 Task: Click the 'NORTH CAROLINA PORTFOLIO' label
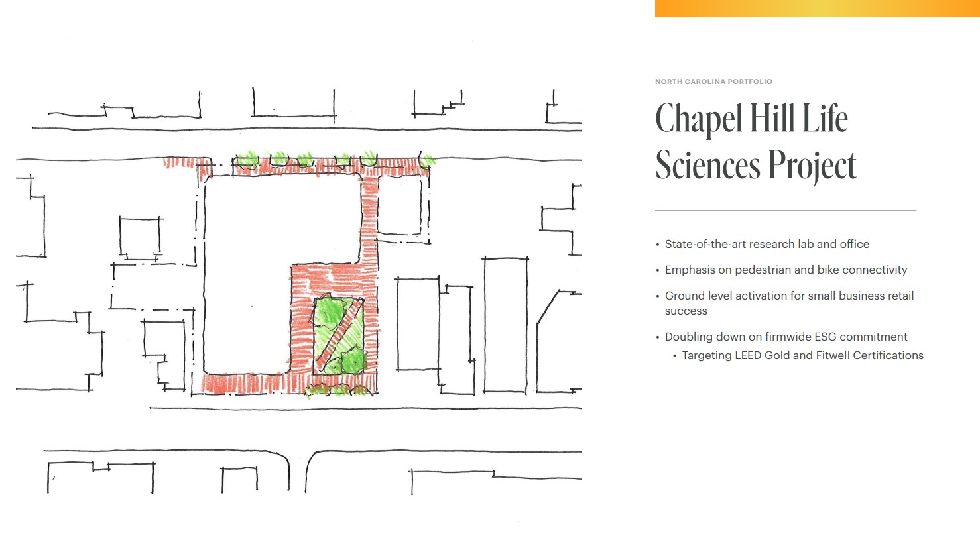[713, 82]
